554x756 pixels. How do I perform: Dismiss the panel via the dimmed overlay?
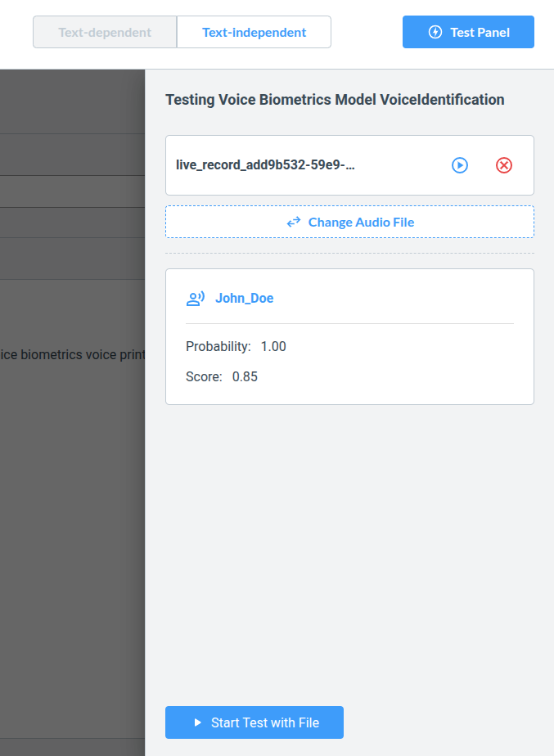72,532
